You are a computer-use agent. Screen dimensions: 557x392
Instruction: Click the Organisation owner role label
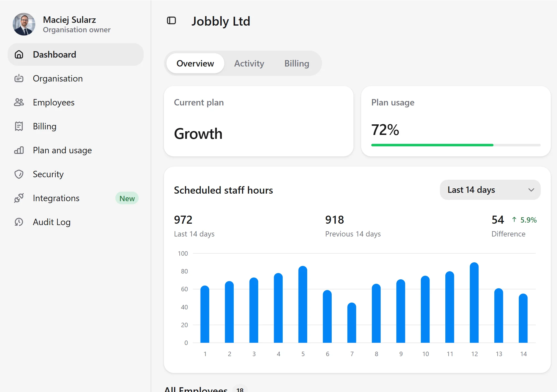pyautogui.click(x=77, y=30)
